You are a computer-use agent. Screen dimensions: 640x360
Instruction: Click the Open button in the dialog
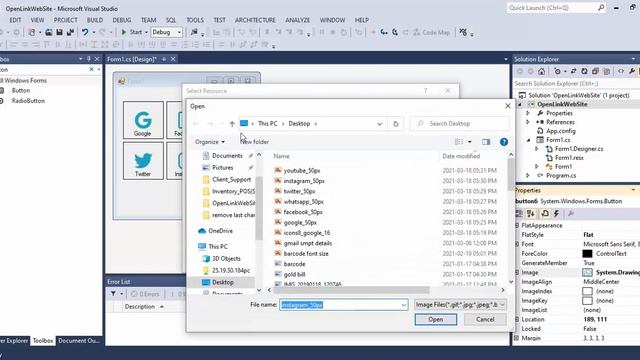[x=436, y=320]
